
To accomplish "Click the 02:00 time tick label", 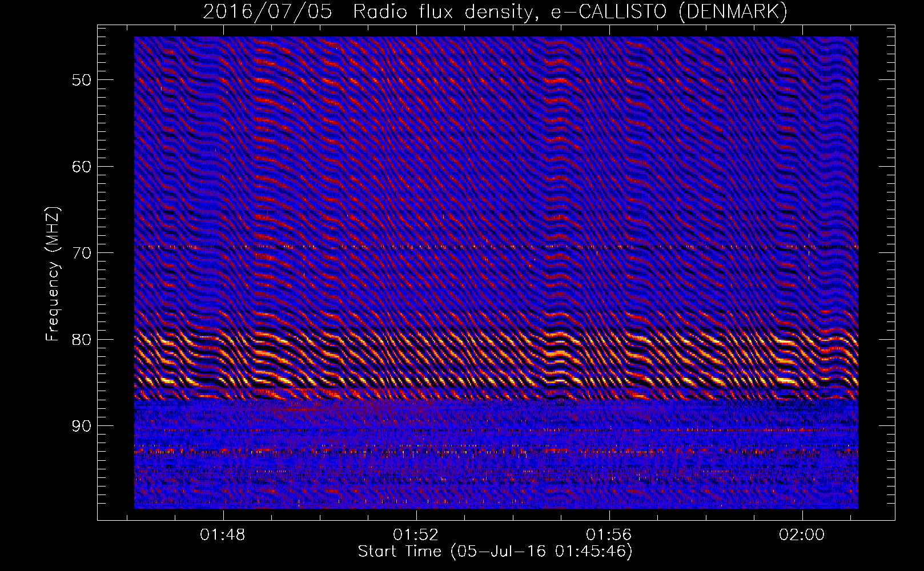I will [802, 534].
